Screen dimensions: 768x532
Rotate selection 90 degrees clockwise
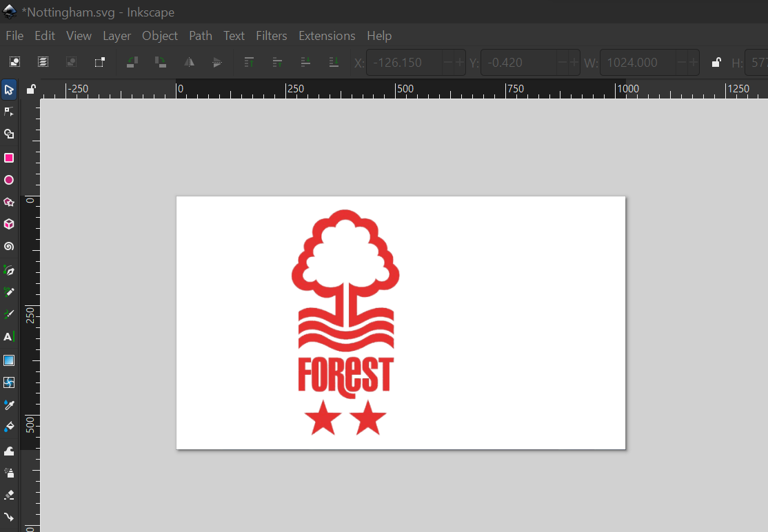[161, 62]
